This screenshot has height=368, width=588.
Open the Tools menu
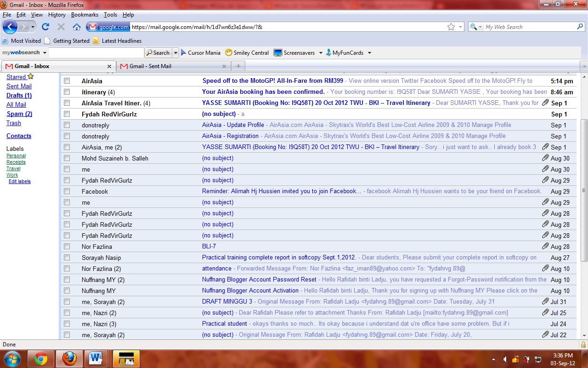click(111, 15)
